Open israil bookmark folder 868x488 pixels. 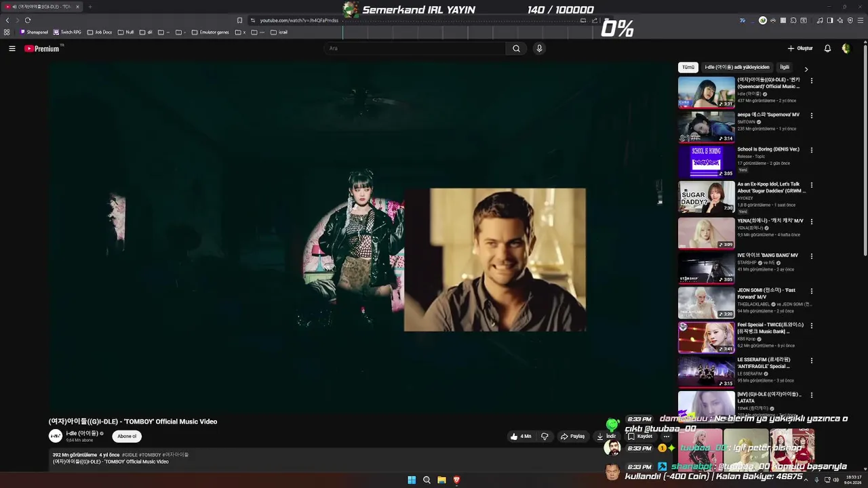(x=279, y=32)
